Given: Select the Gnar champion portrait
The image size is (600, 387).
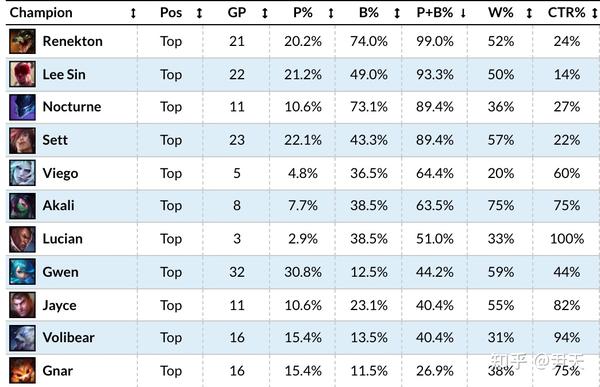Looking at the screenshot, I should [23, 371].
